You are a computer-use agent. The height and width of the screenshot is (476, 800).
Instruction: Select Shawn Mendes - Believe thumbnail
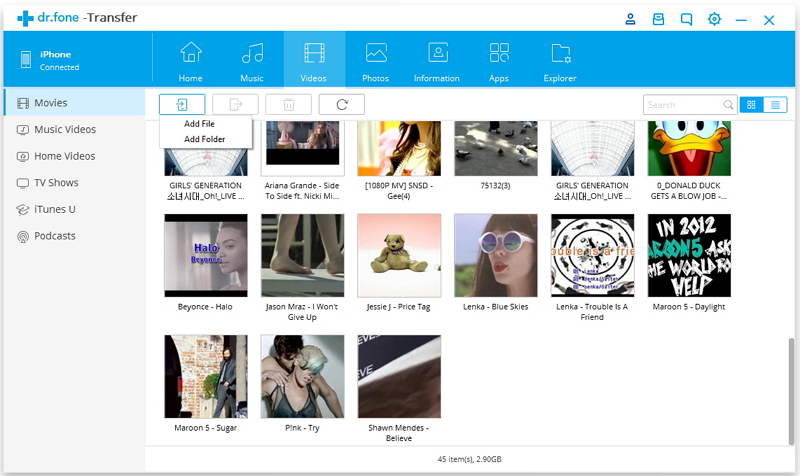[399, 377]
